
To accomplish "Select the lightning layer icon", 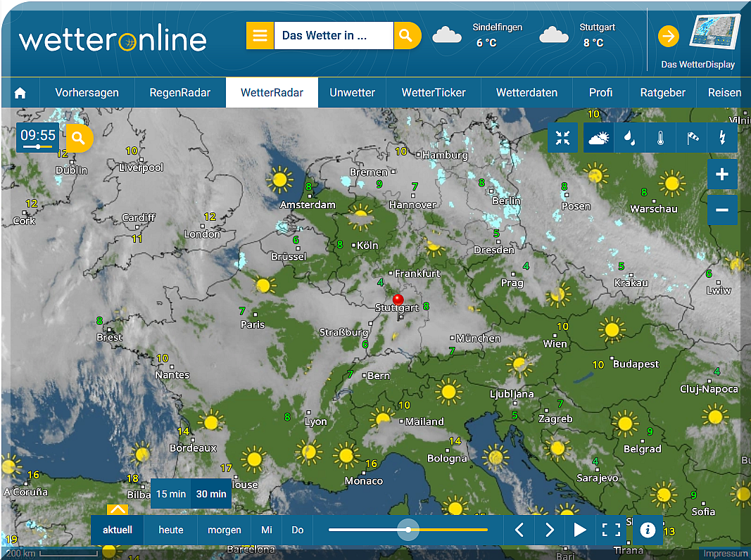I will pos(721,138).
